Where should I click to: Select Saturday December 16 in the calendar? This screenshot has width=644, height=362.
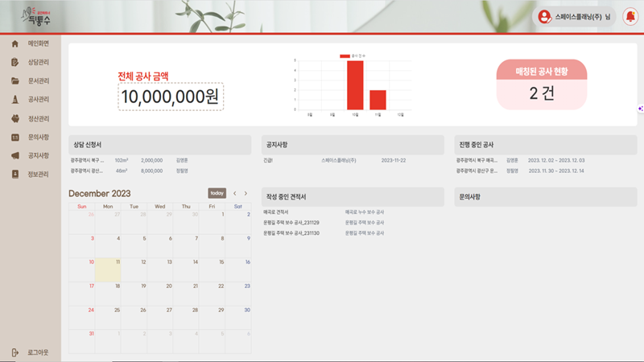(x=238, y=269)
